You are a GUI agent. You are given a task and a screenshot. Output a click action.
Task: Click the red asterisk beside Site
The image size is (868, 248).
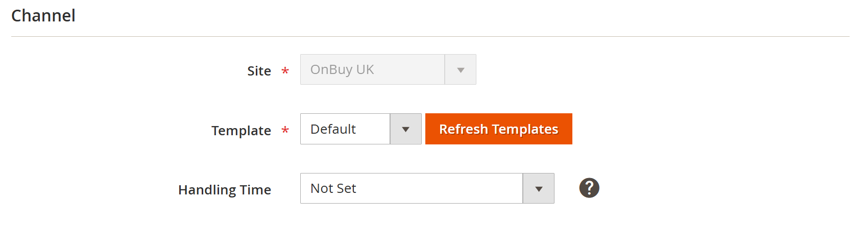285,71
